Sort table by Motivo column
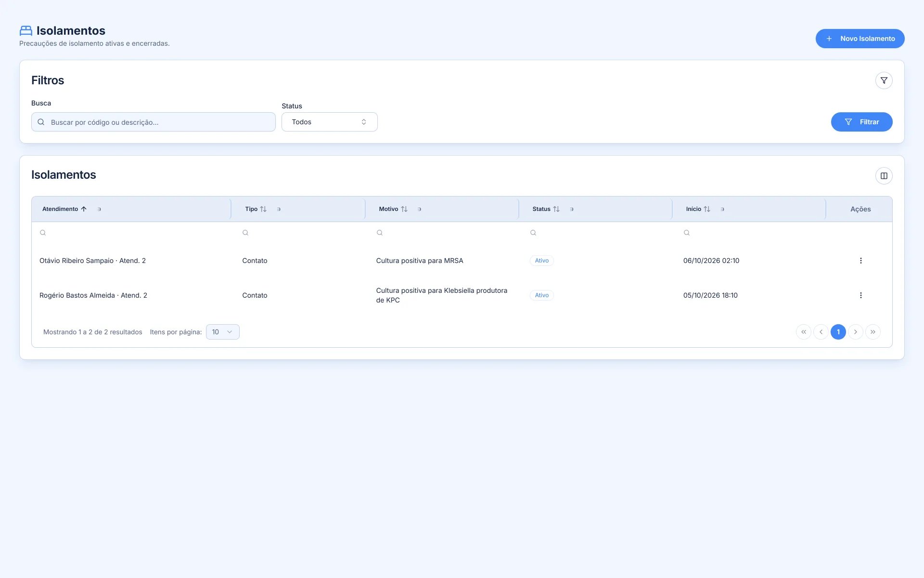 click(404, 209)
